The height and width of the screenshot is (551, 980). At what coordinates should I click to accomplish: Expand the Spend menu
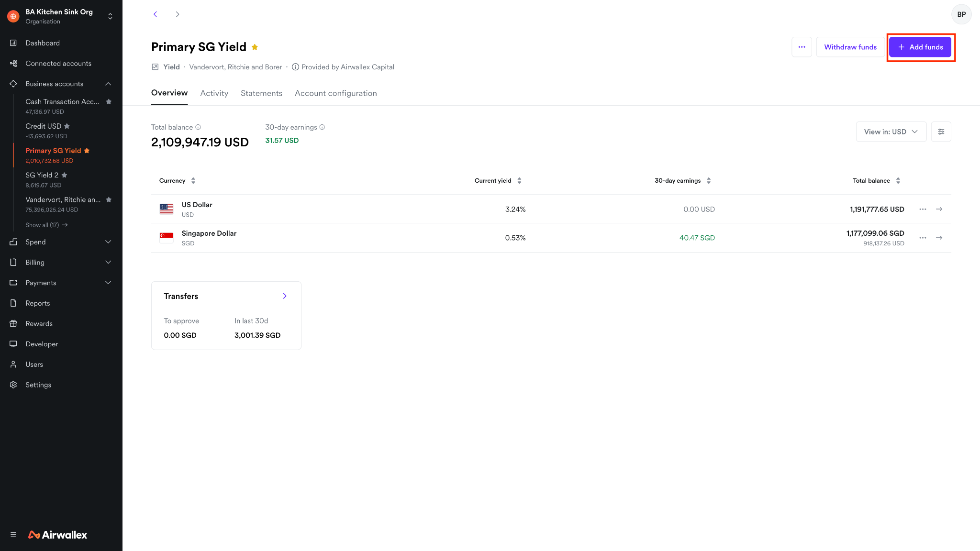click(x=108, y=242)
